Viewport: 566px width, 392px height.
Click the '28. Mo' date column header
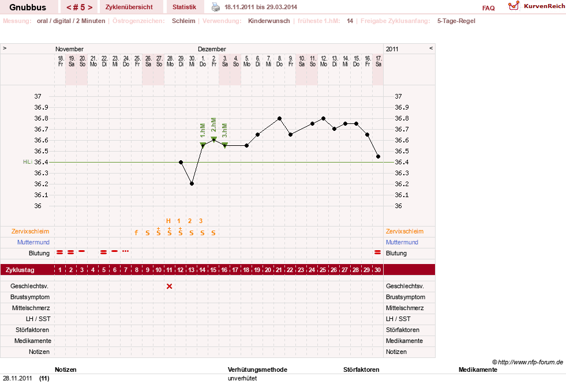coord(170,61)
